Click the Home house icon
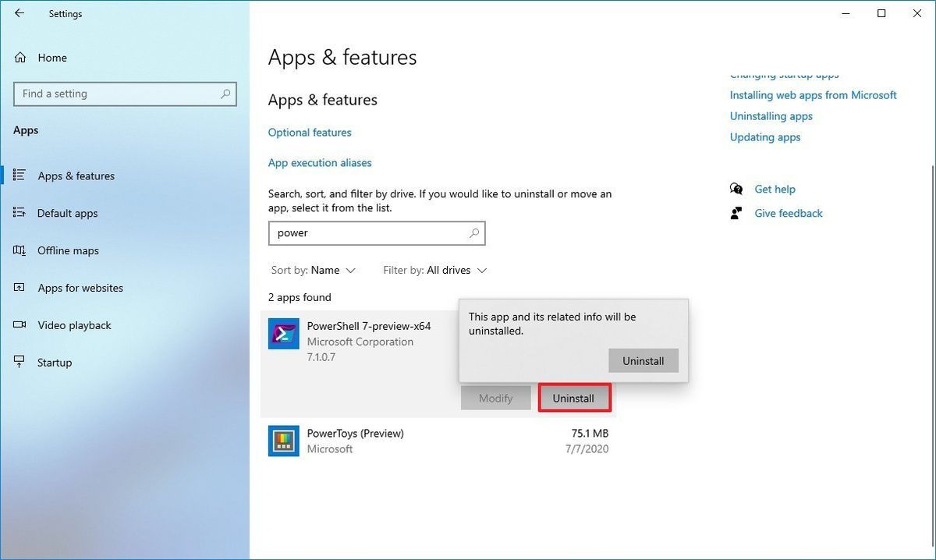The width and height of the screenshot is (936, 560). [20, 58]
